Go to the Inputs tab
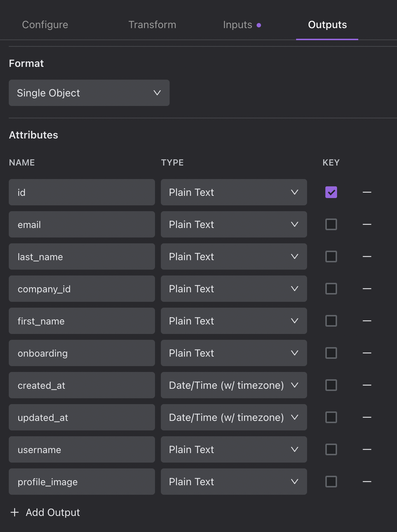The height and width of the screenshot is (532, 397). [x=238, y=25]
